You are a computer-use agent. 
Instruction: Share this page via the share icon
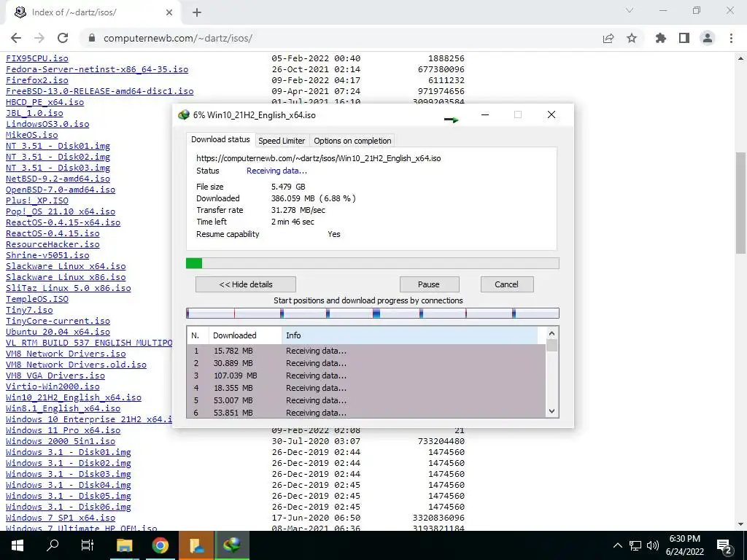coord(608,38)
